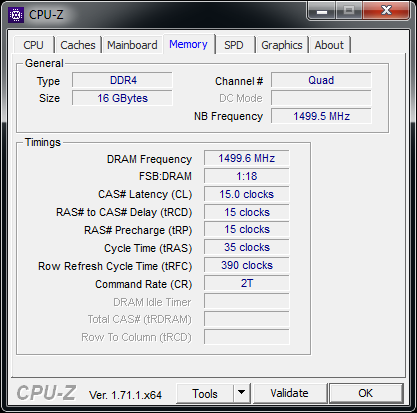Click the empty Total CAS# (tRDRAM) field

pyautogui.click(x=247, y=319)
